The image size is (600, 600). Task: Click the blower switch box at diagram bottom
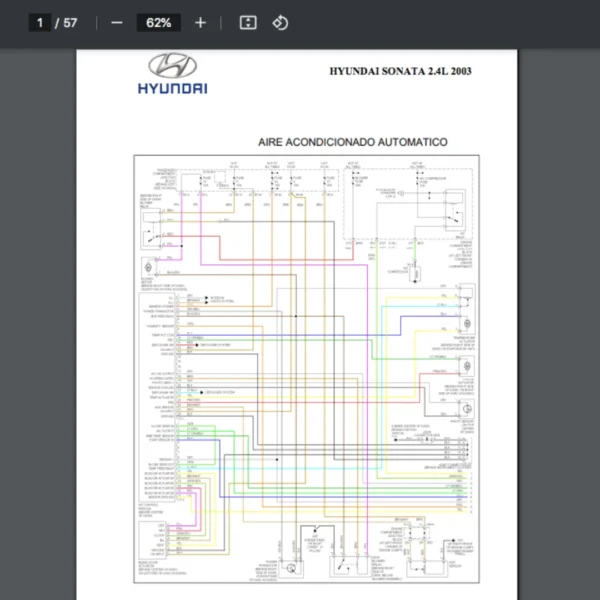343,566
